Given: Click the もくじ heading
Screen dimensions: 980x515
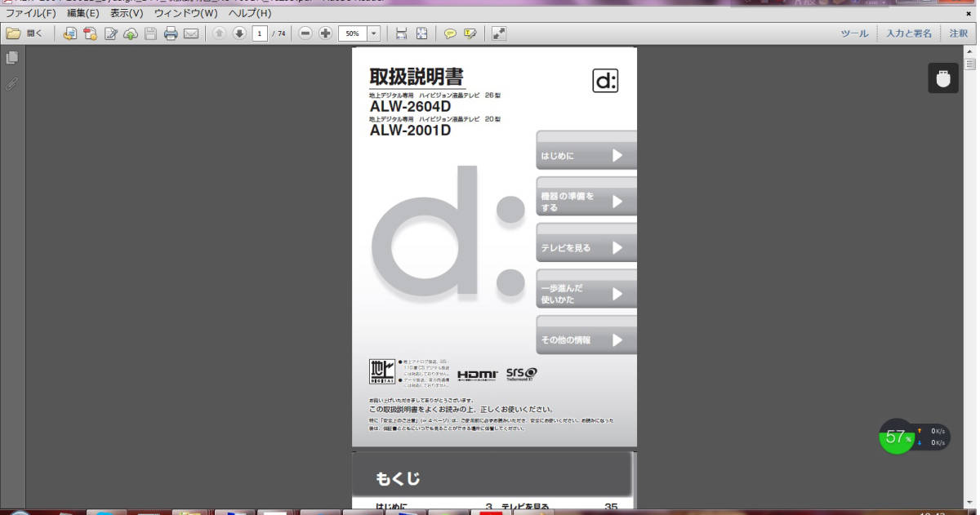Looking at the screenshot, I should (398, 479).
